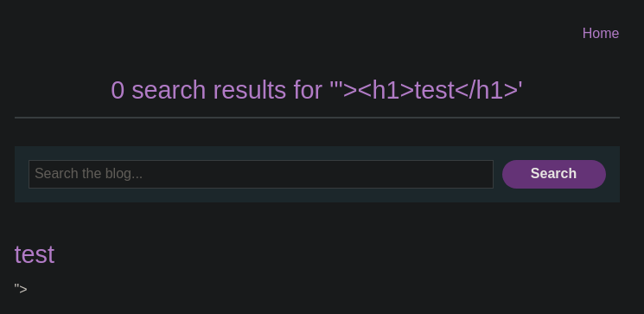The image size is (644, 314).
Task: Select the injected 'test' heading
Action: click(x=34, y=254)
